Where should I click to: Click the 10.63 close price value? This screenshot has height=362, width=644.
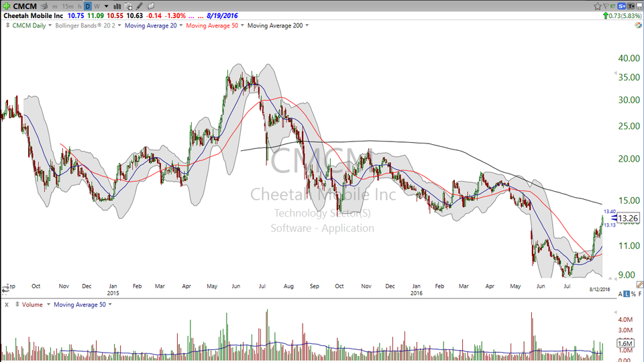click(135, 15)
